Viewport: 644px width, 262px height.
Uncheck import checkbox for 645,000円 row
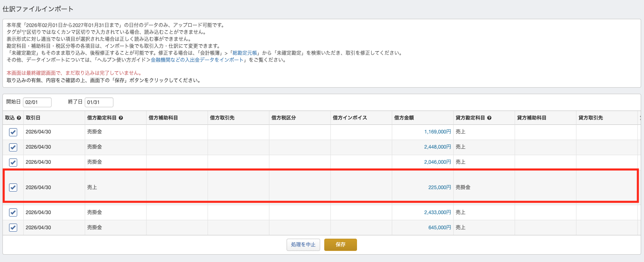[13, 228]
